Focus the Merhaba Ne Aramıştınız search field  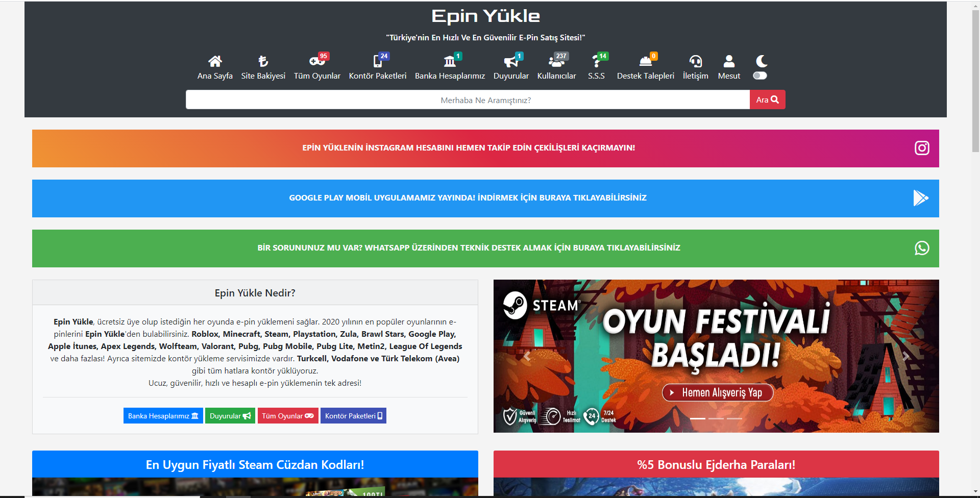[x=468, y=99]
